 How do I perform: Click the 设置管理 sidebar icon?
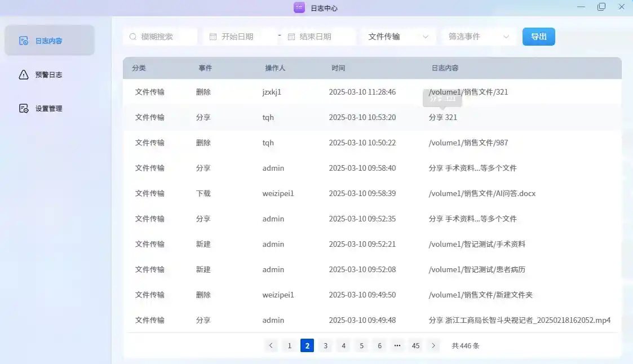click(x=24, y=108)
